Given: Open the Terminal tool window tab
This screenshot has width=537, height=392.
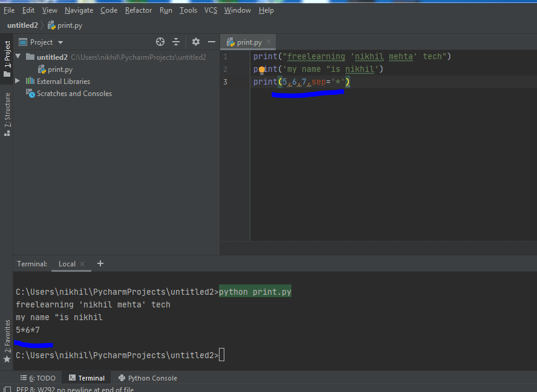Looking at the screenshot, I should coord(86,378).
